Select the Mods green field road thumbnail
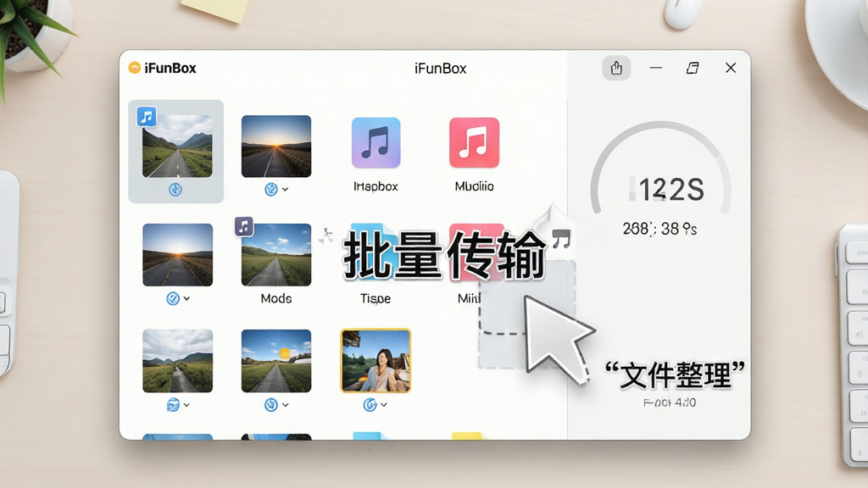Image resolution: width=868 pixels, height=488 pixels. [276, 254]
